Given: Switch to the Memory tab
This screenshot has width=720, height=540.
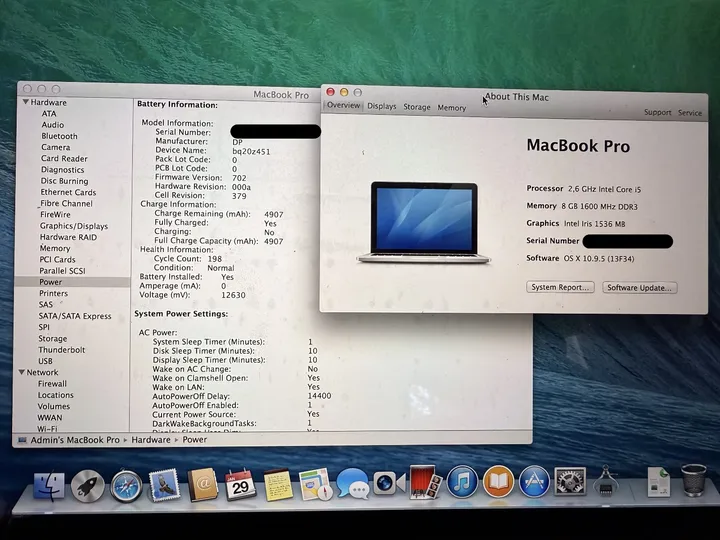Looking at the screenshot, I should pyautogui.click(x=451, y=108).
